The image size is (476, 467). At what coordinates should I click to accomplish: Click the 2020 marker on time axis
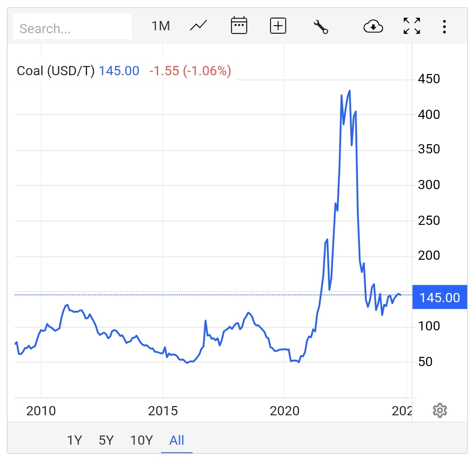tap(284, 411)
